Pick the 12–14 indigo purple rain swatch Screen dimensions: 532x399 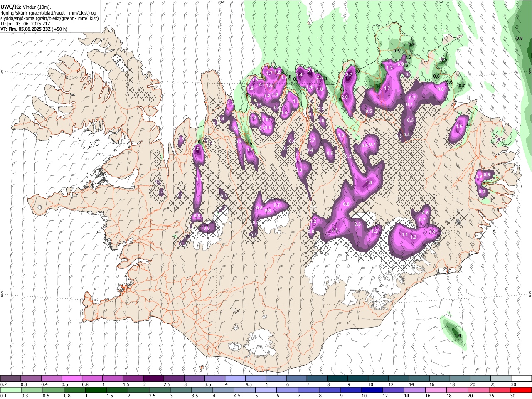pos(393,390)
